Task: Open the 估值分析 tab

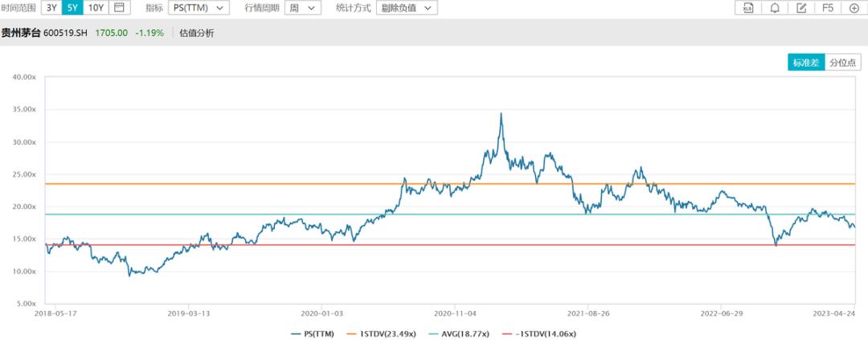Action: coord(197,33)
